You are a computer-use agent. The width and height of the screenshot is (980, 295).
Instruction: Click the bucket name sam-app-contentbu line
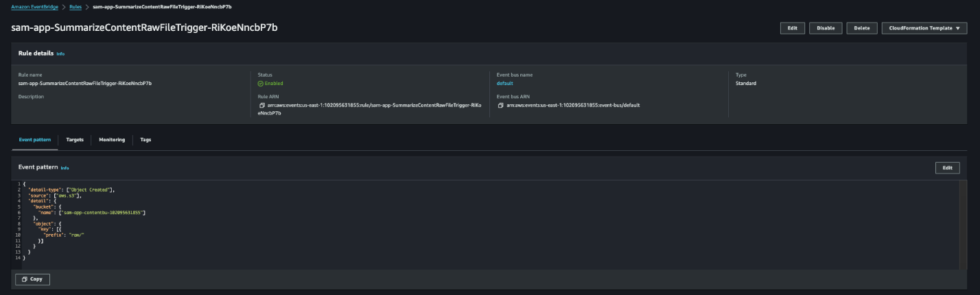pos(92,213)
